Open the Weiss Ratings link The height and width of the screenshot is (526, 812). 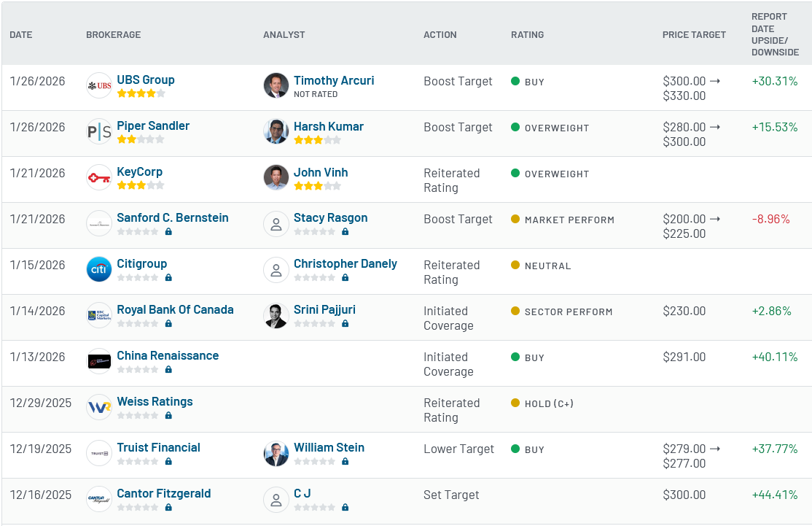click(x=155, y=402)
